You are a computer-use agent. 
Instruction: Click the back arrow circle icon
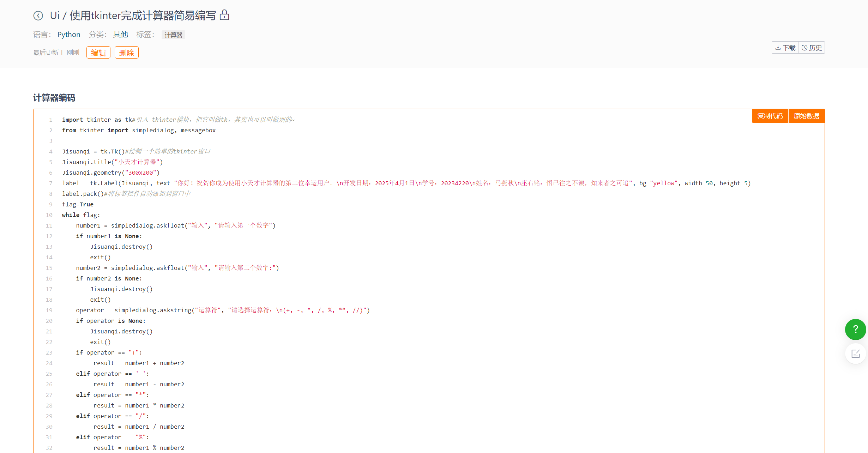coord(38,16)
